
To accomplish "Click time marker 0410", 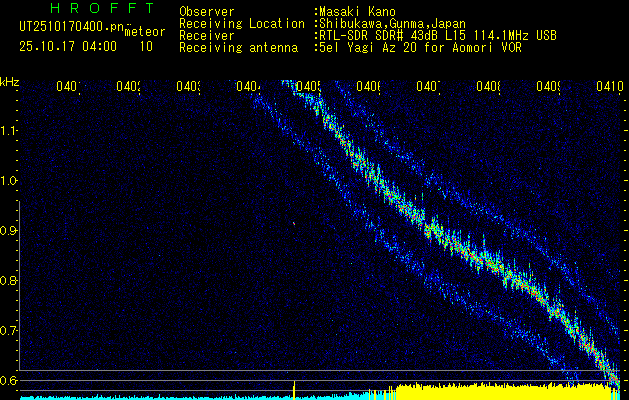I will (x=610, y=86).
